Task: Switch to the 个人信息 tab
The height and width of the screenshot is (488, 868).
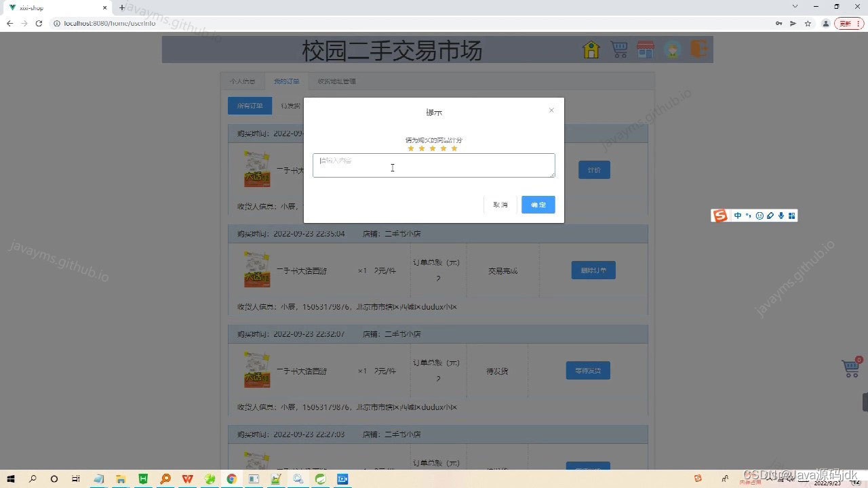Action: (x=242, y=81)
